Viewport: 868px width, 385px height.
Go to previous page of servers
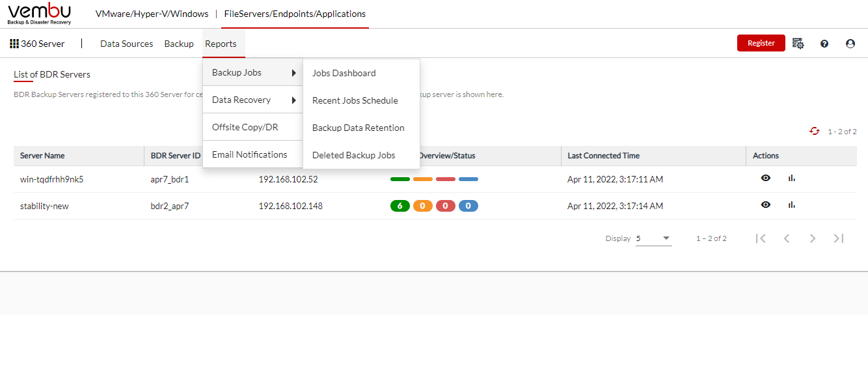[x=787, y=238]
